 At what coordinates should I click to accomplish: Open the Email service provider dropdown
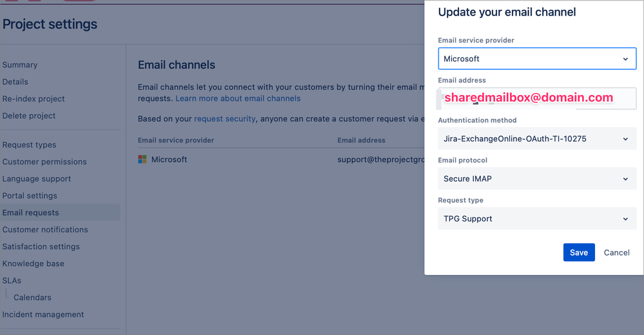click(x=537, y=59)
